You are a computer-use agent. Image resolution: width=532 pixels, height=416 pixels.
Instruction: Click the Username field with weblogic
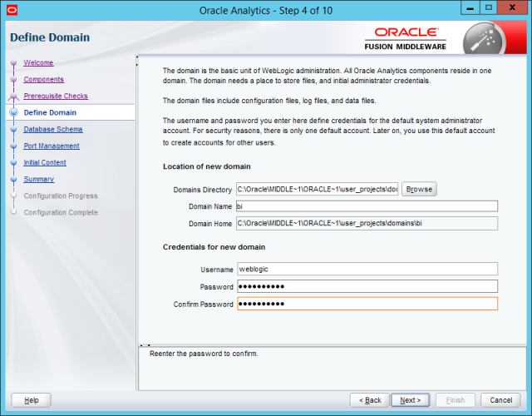pos(367,269)
